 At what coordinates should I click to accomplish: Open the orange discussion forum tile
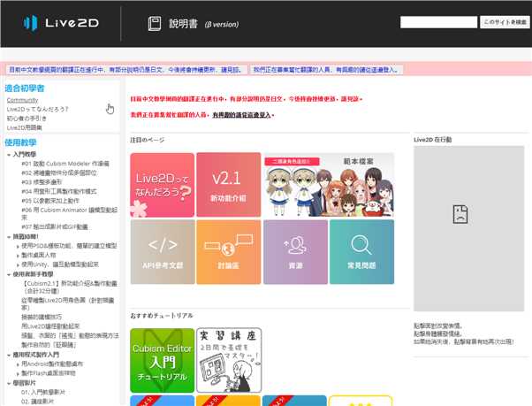[228, 252]
